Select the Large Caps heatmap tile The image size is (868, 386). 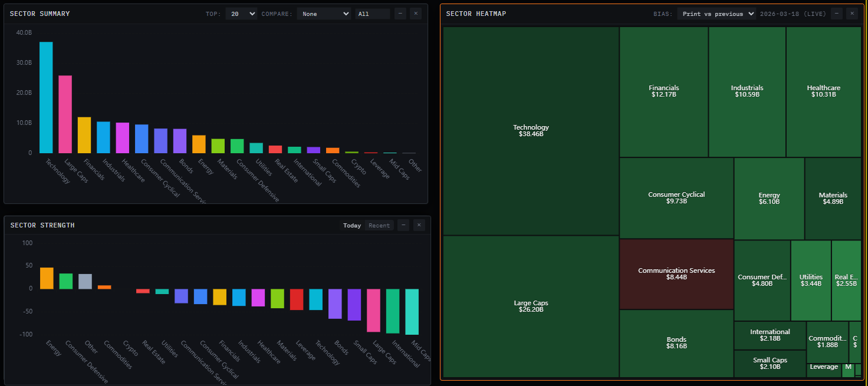coord(530,306)
